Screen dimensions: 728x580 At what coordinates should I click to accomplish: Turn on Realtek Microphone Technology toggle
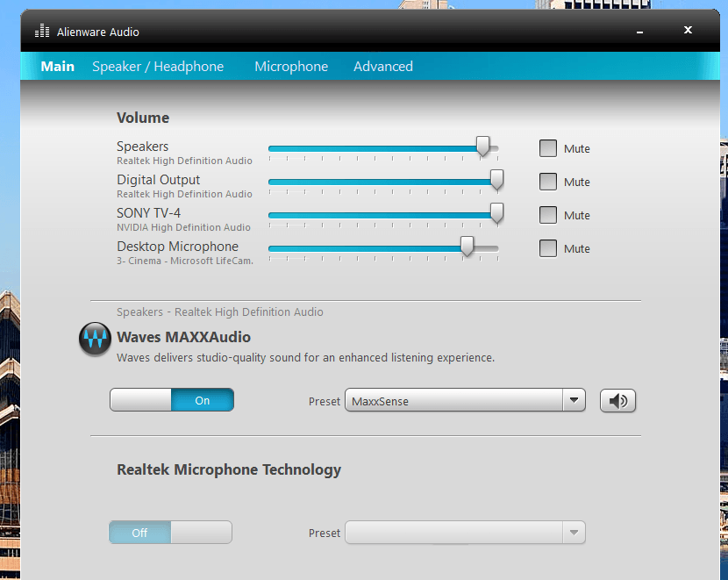point(201,533)
